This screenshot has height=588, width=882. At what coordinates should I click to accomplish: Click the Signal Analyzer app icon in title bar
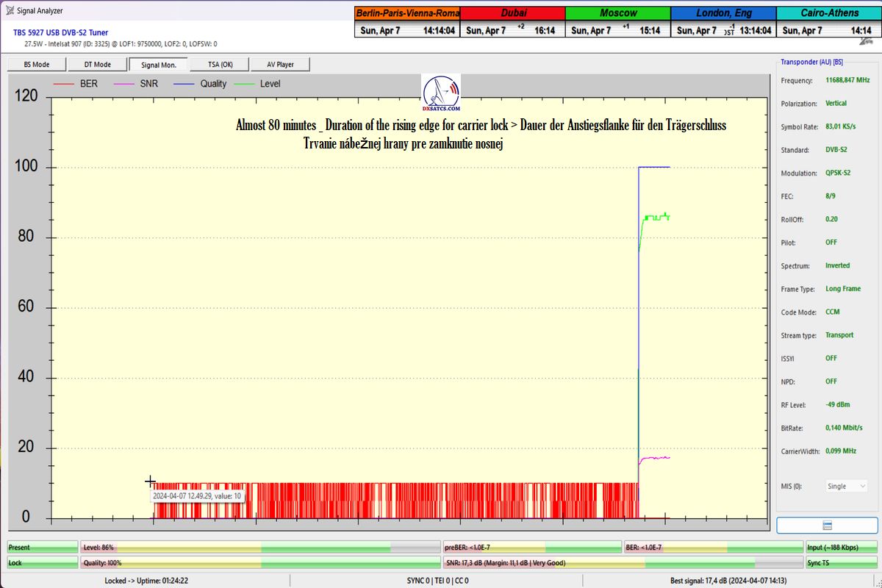[8, 10]
